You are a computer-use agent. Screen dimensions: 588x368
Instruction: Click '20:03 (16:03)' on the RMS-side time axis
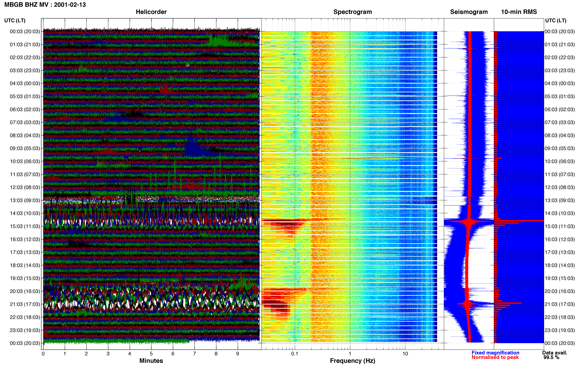(x=560, y=291)
